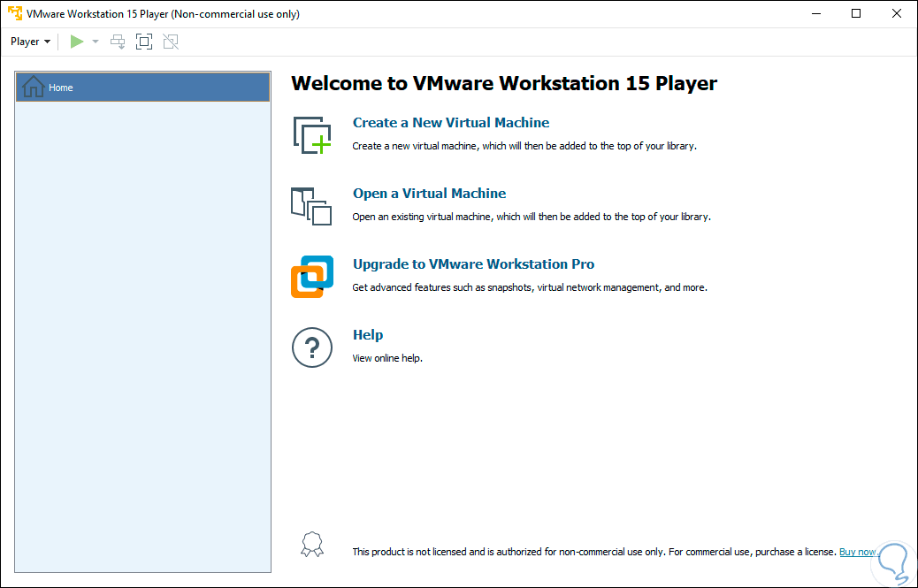Close the VMware Workstation Player window
The image size is (918, 588).
897,13
